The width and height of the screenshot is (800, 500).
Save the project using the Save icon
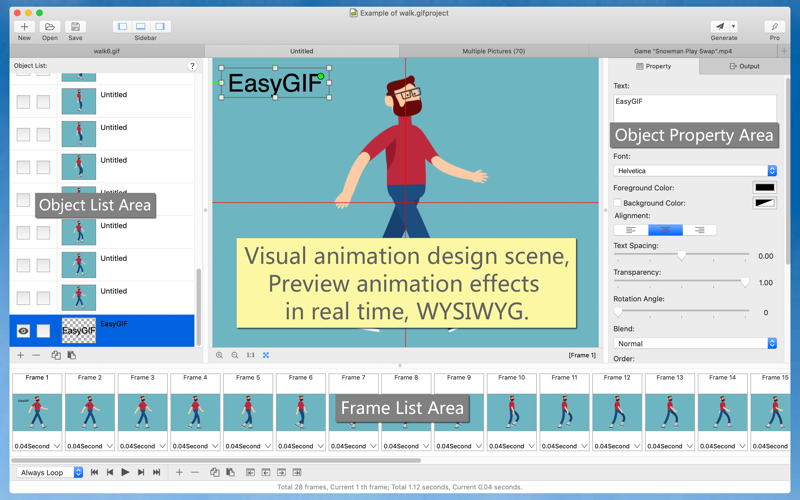pyautogui.click(x=75, y=27)
